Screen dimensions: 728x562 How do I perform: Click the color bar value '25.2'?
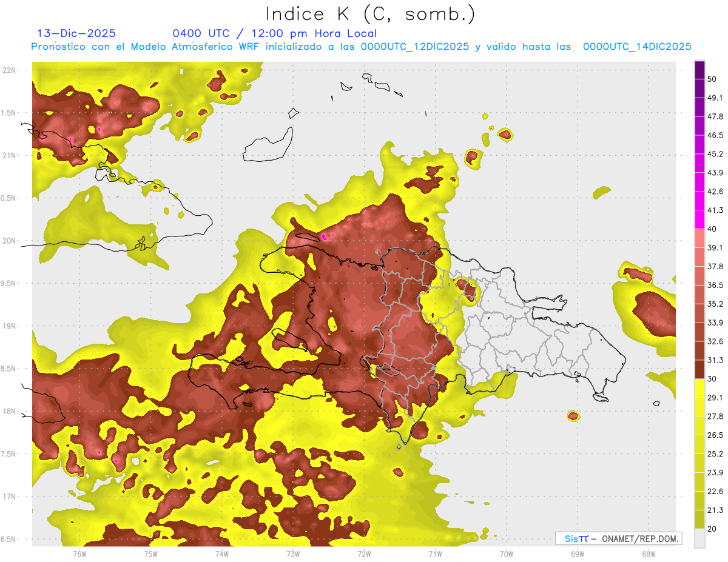(x=715, y=454)
